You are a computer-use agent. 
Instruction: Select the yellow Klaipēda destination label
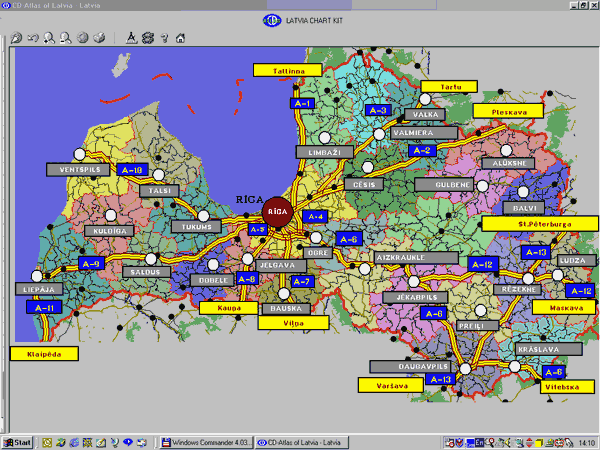(44, 354)
